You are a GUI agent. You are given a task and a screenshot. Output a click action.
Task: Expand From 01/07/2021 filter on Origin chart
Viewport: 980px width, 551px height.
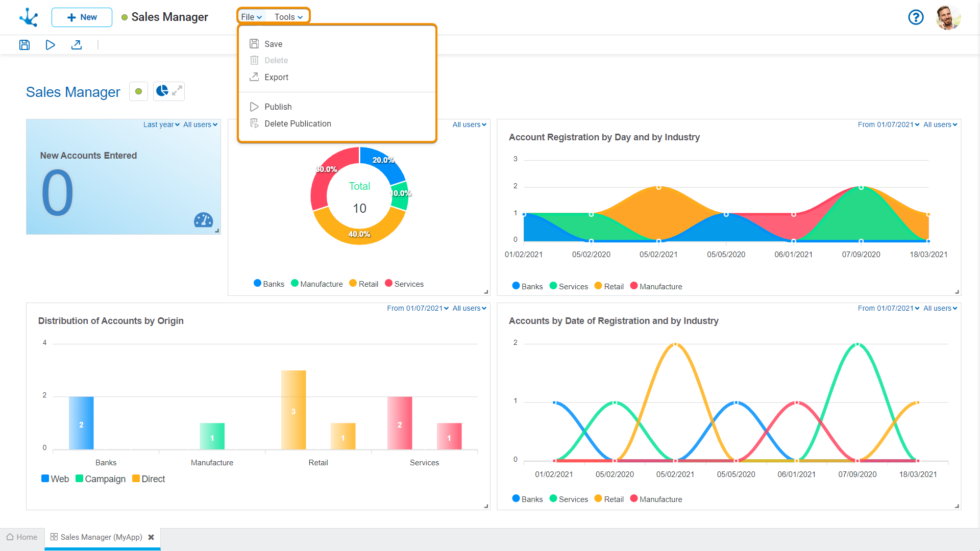pos(418,308)
